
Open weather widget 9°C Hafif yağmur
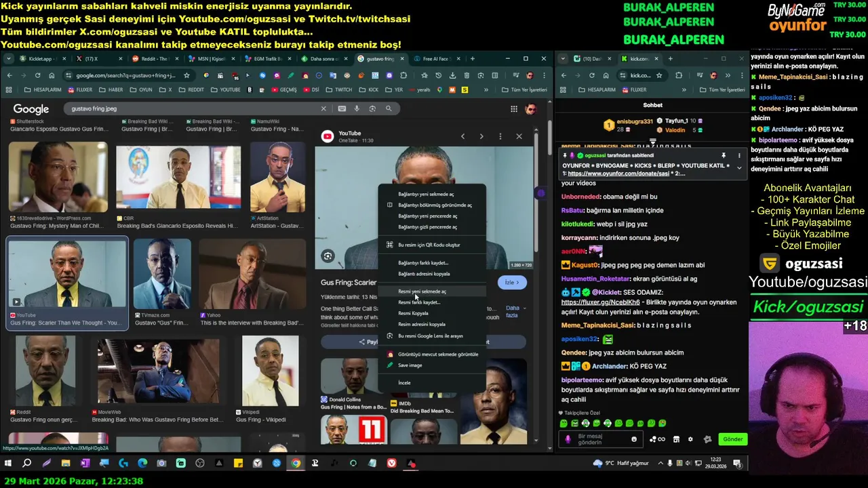coord(621,464)
